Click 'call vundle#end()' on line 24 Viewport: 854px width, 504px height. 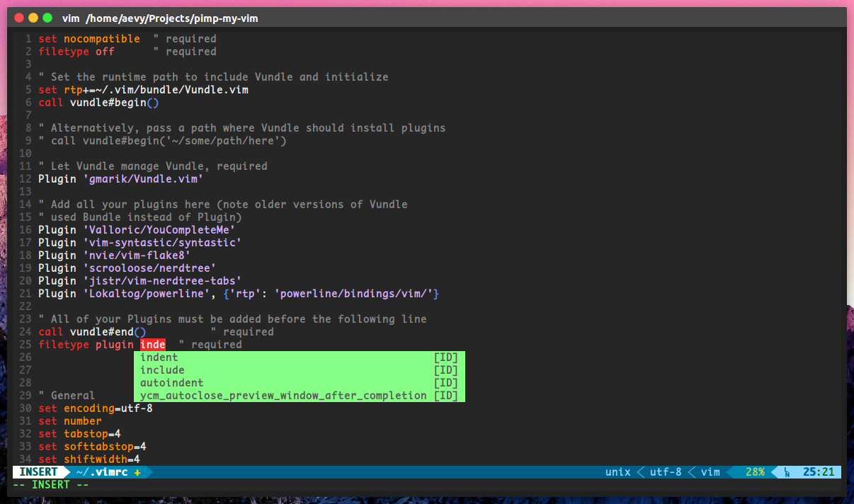pyautogui.click(x=92, y=332)
